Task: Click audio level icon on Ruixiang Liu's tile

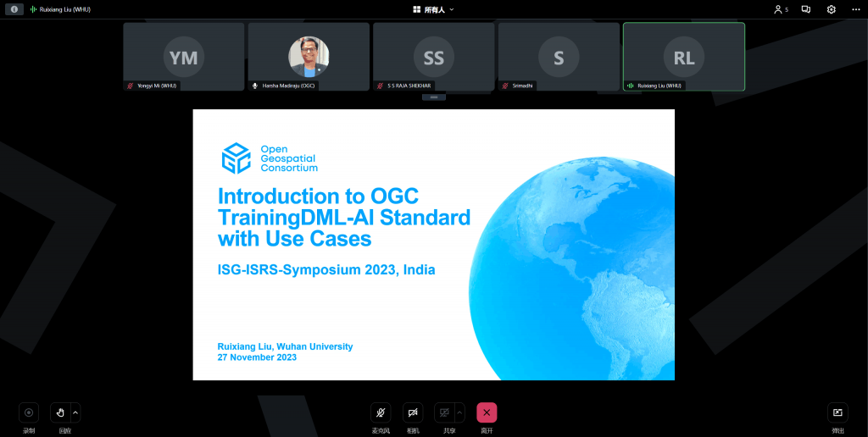Action: (630, 86)
